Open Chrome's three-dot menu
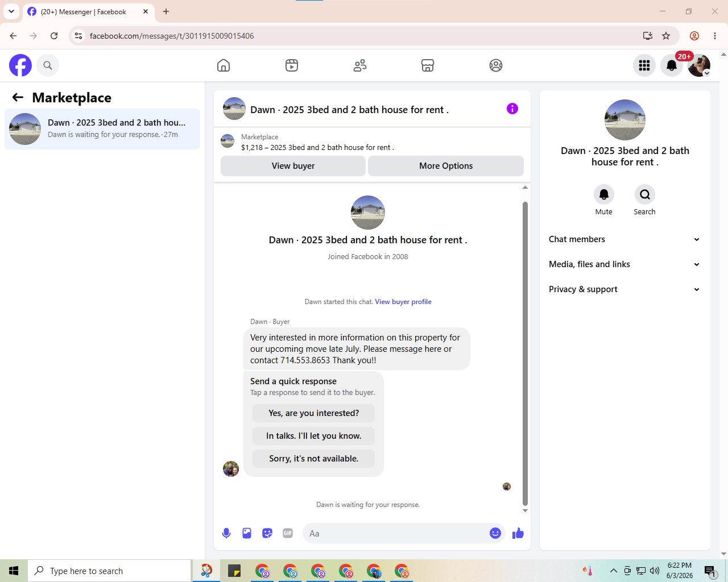Viewport: 728px width, 582px height. (715, 36)
